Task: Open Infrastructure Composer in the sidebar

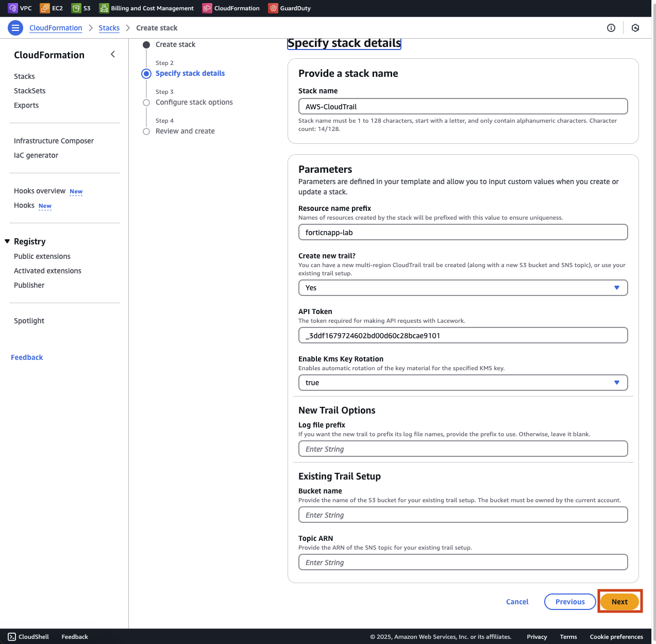Action: pyautogui.click(x=54, y=141)
